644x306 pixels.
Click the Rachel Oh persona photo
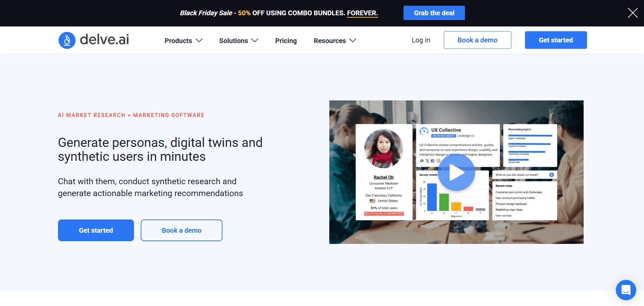[x=384, y=149]
